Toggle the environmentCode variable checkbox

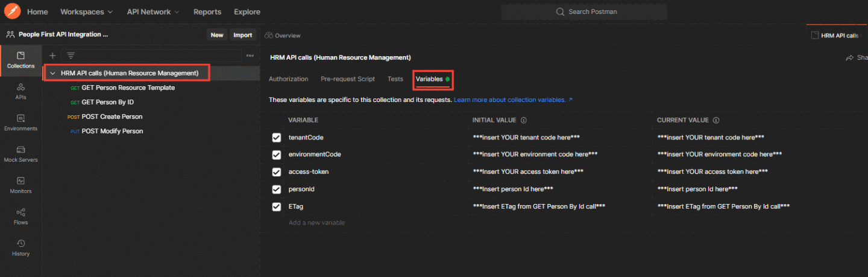[x=277, y=154]
